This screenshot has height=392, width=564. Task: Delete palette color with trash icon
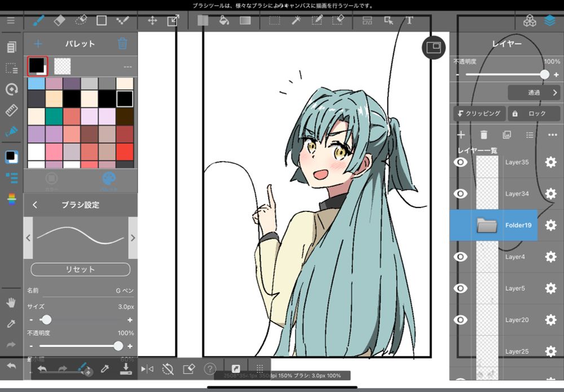[x=122, y=43]
